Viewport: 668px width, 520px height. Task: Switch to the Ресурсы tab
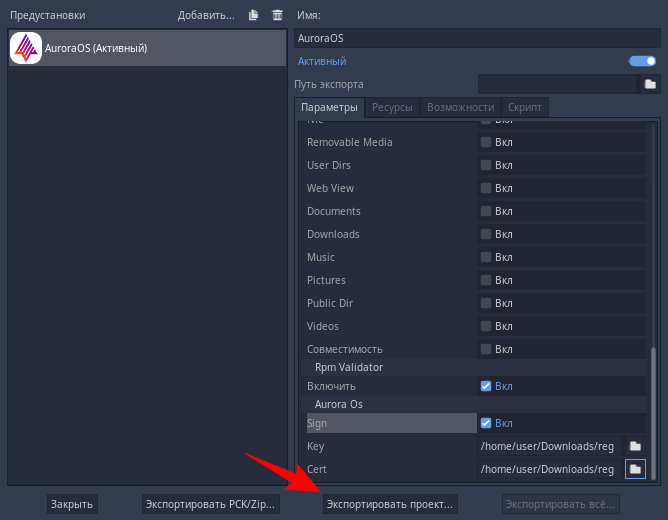tap(392, 107)
